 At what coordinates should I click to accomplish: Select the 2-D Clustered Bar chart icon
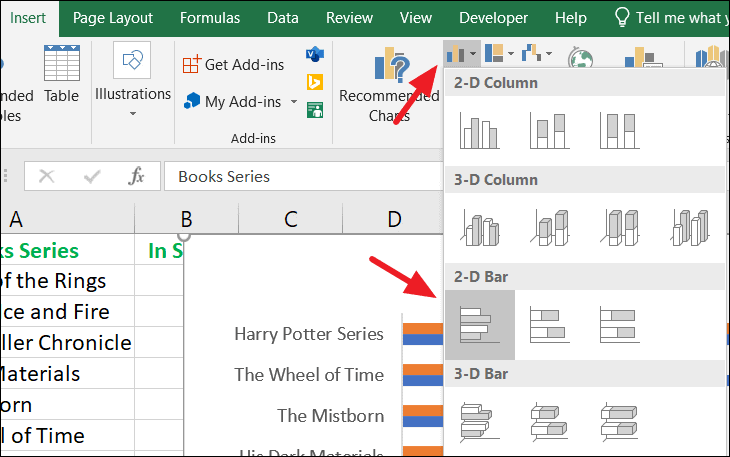pyautogui.click(x=480, y=325)
